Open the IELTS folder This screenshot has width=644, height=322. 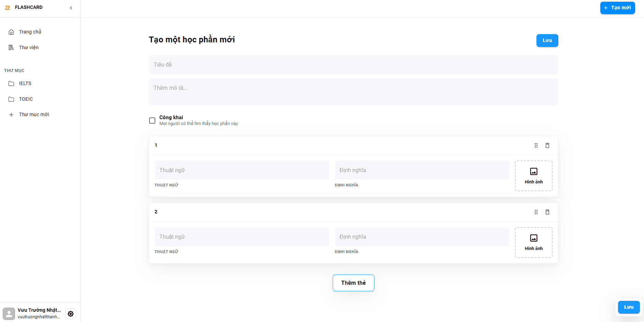coord(25,83)
